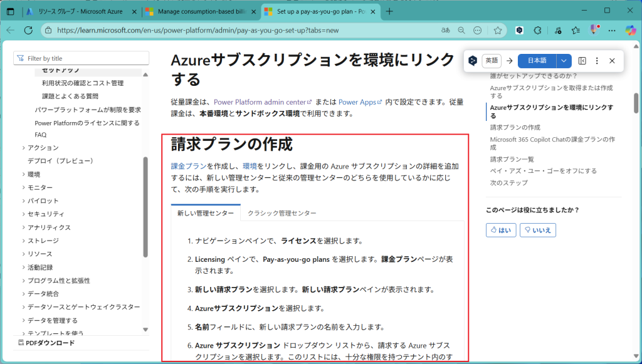Click the PDFダウンロード button
The width and height of the screenshot is (642, 364).
pyautogui.click(x=46, y=343)
